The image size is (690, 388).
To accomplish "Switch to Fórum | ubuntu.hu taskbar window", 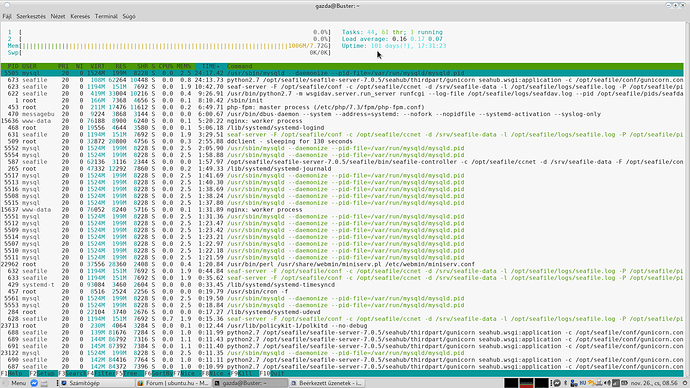I will pos(173,383).
